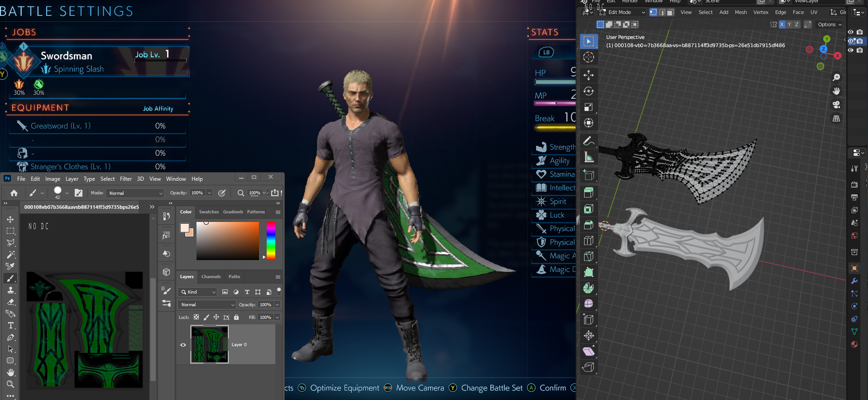Pick the Magic Wand tool in Photoshop
The height and width of the screenshot is (400, 868).
tap(10, 255)
